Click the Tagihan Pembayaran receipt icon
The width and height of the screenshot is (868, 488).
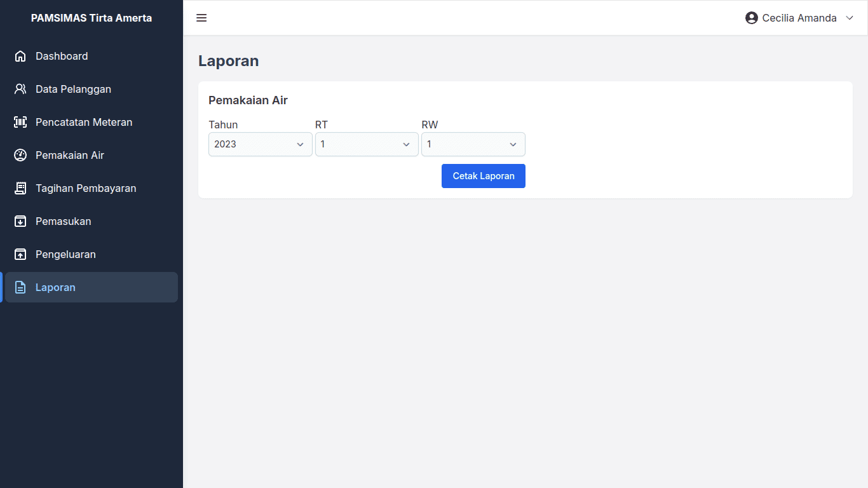pyautogui.click(x=20, y=188)
